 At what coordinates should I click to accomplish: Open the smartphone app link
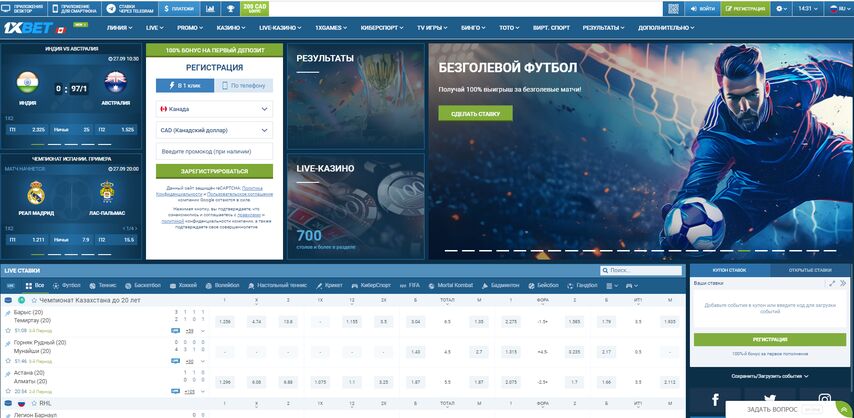(75, 8)
